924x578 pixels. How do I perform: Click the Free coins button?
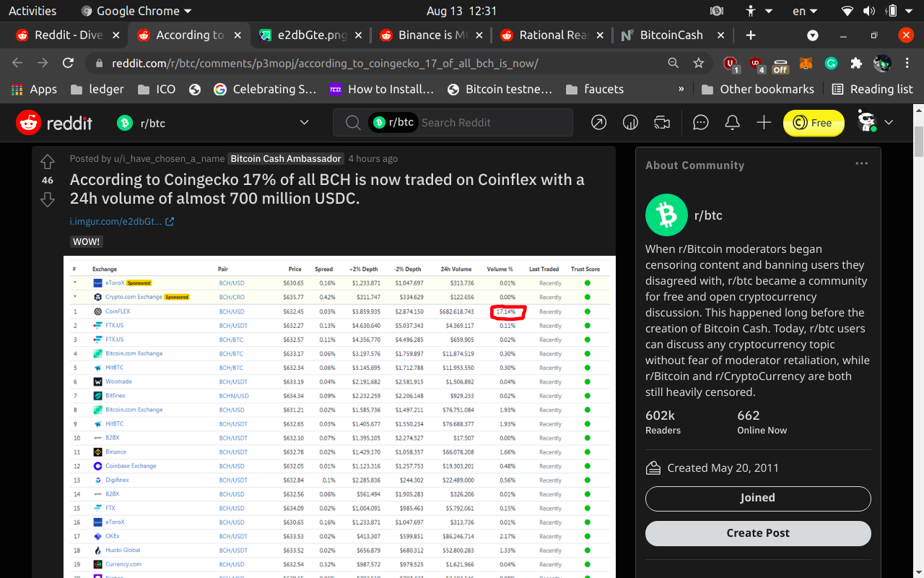click(814, 123)
